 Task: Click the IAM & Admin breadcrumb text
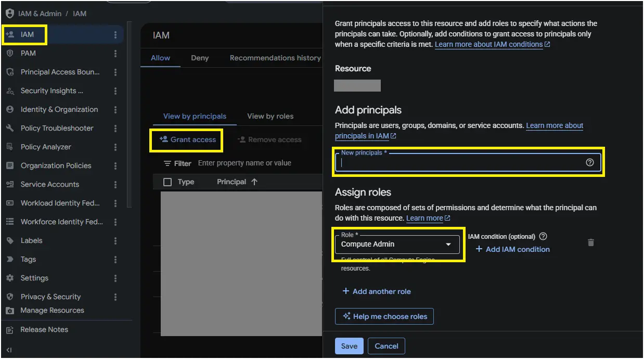(40, 14)
